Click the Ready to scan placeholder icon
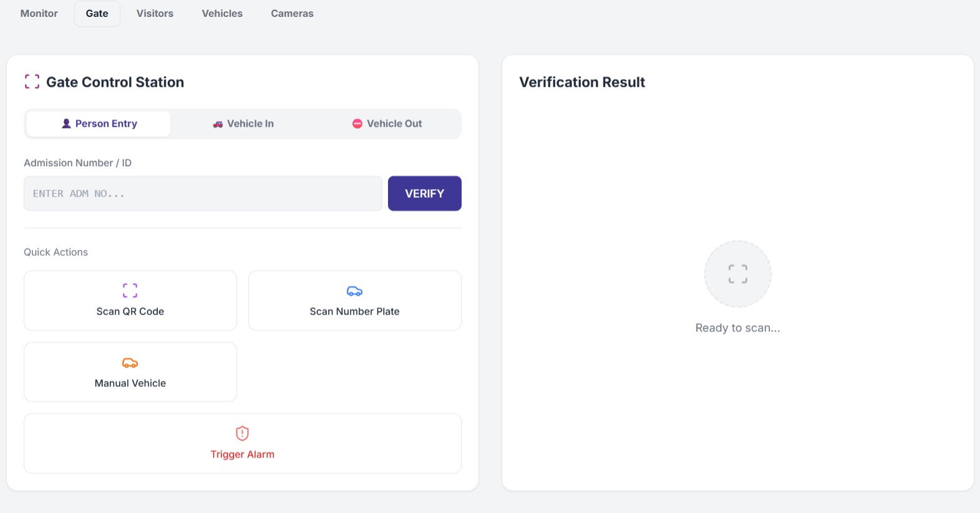 pos(737,274)
